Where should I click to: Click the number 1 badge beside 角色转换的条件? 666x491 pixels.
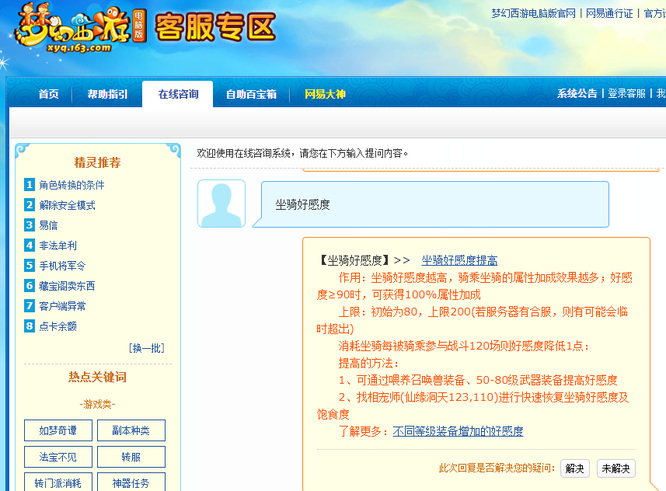[x=29, y=185]
